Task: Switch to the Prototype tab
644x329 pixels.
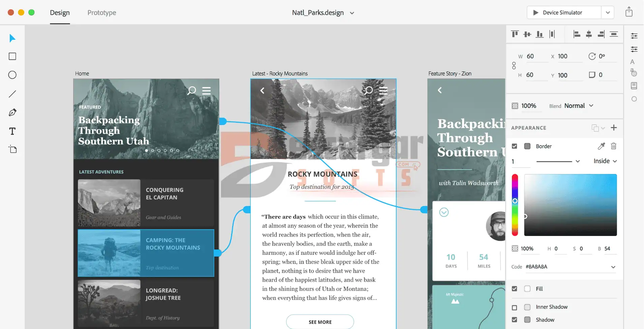Action: (102, 13)
